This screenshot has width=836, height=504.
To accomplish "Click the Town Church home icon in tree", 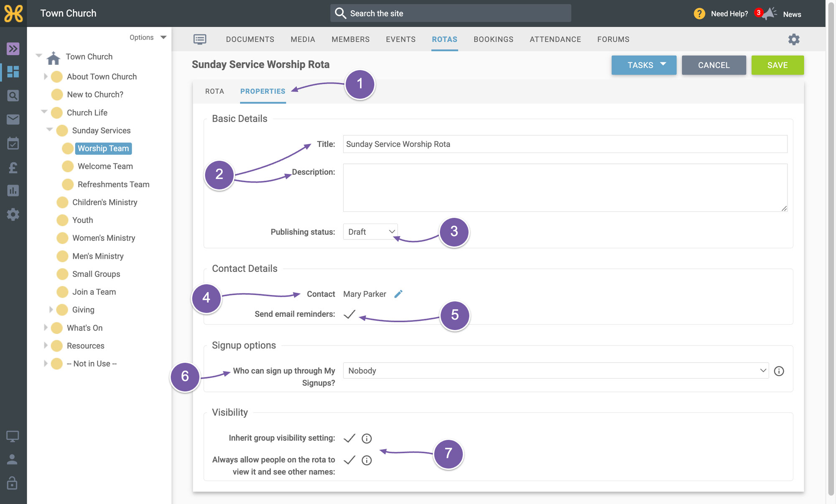I will [54, 58].
